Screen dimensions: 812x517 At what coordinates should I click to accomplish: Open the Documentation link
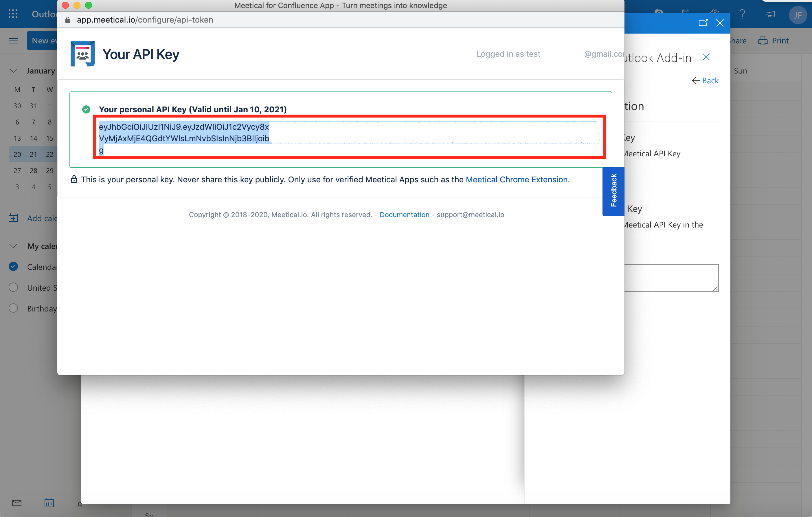tap(405, 214)
